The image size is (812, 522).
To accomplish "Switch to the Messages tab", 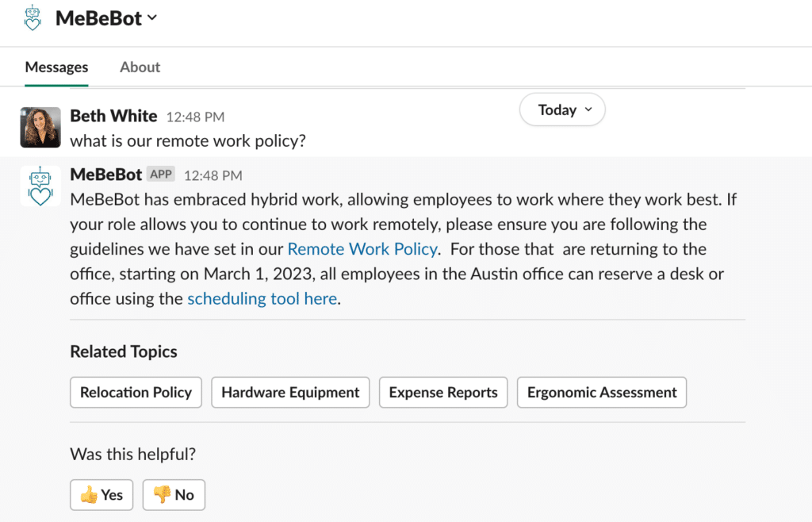I will coord(56,67).
